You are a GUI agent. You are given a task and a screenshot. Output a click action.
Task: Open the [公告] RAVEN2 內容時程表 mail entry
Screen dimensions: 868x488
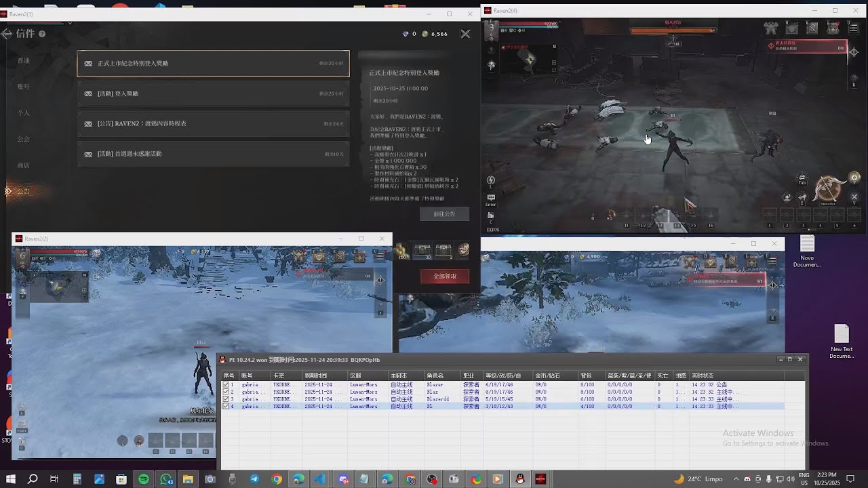213,124
